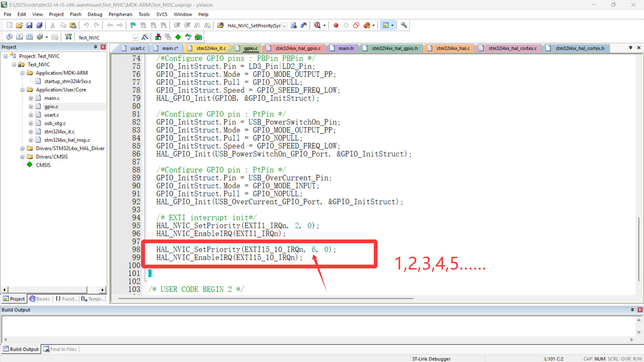The height and width of the screenshot is (362, 644).
Task: Toggle bookmark flag icon
Action: pos(133,25)
